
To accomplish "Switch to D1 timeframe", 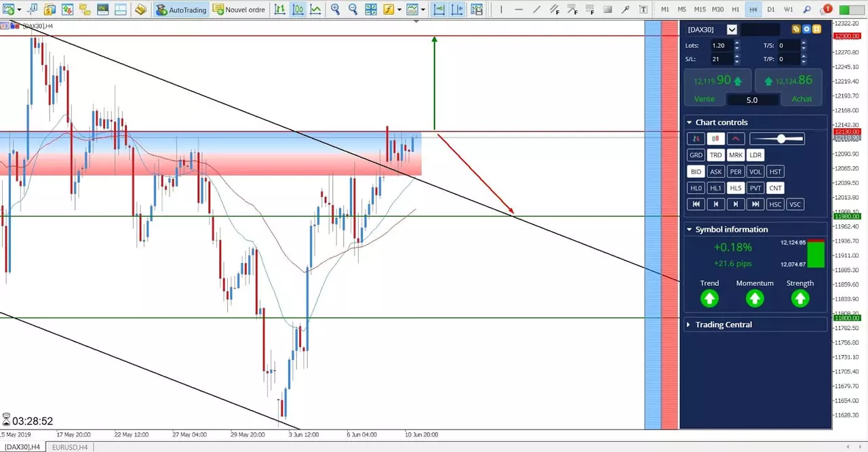I will [771, 9].
